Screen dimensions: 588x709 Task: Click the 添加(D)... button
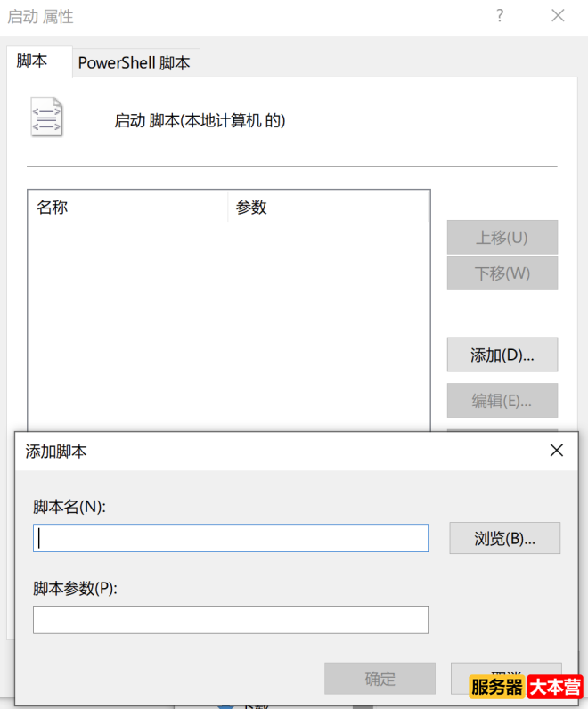[x=502, y=355]
